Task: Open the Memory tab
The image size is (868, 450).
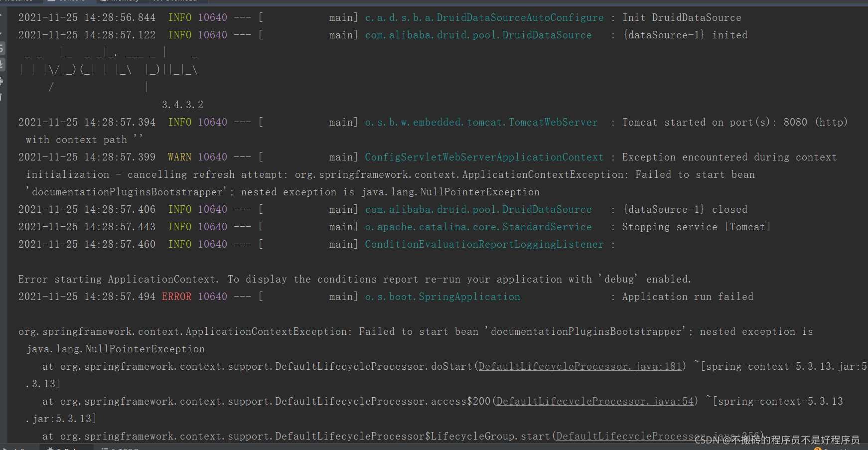Action: 121,1
